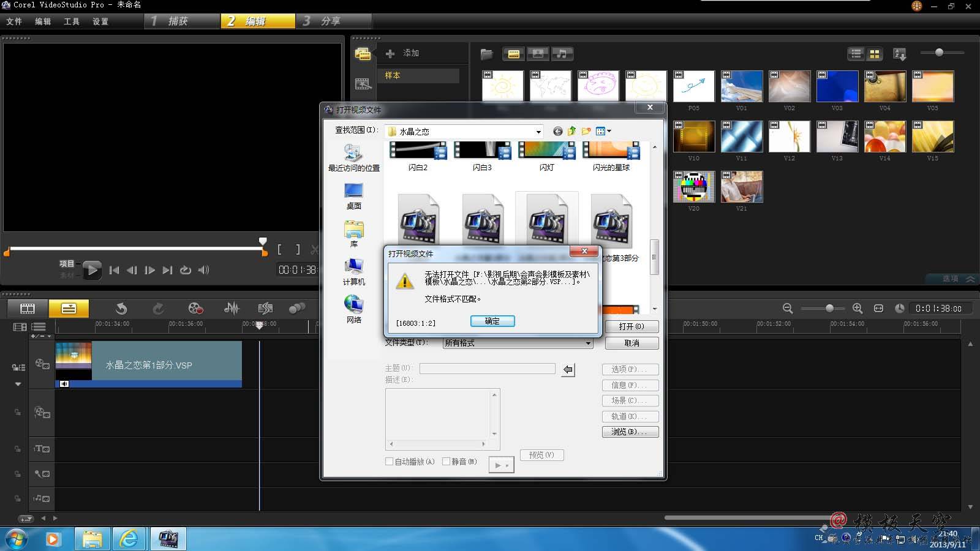Image resolution: width=980 pixels, height=551 pixels.
Task: Click 取消 in the open video dialog
Action: point(631,343)
